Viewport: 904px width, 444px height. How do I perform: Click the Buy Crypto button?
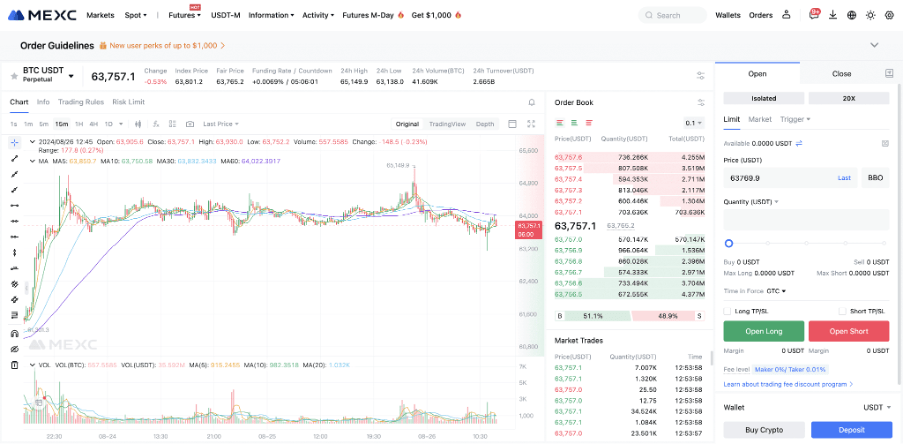[764, 430]
